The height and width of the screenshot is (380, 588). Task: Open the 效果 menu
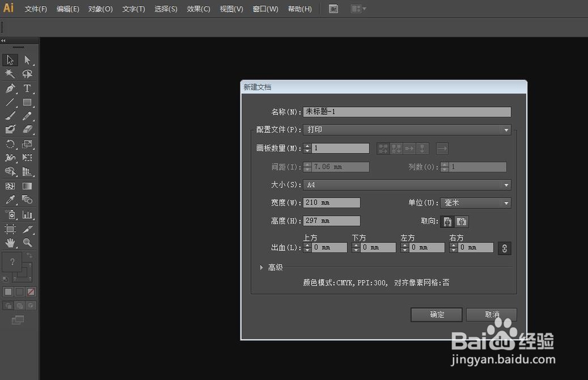tap(199, 9)
